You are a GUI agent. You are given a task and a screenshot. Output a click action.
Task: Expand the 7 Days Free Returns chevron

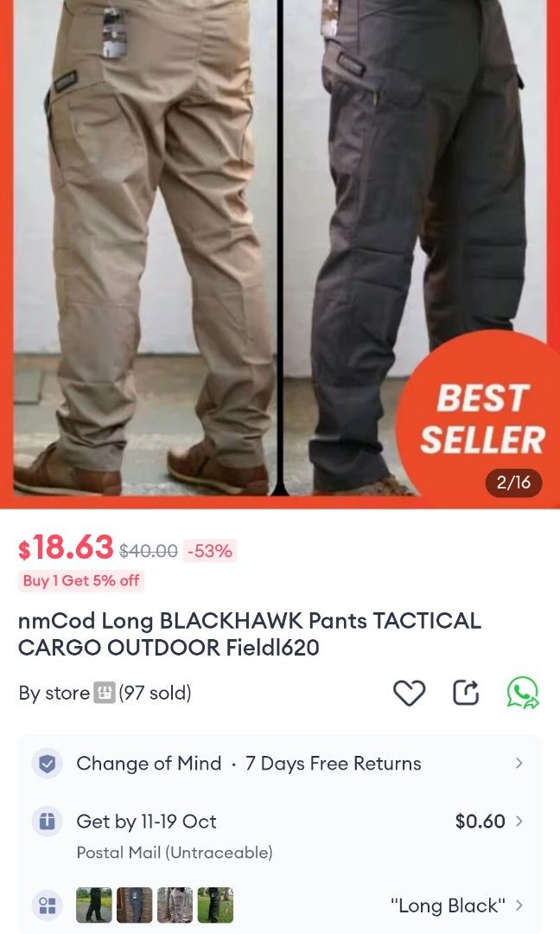519,763
